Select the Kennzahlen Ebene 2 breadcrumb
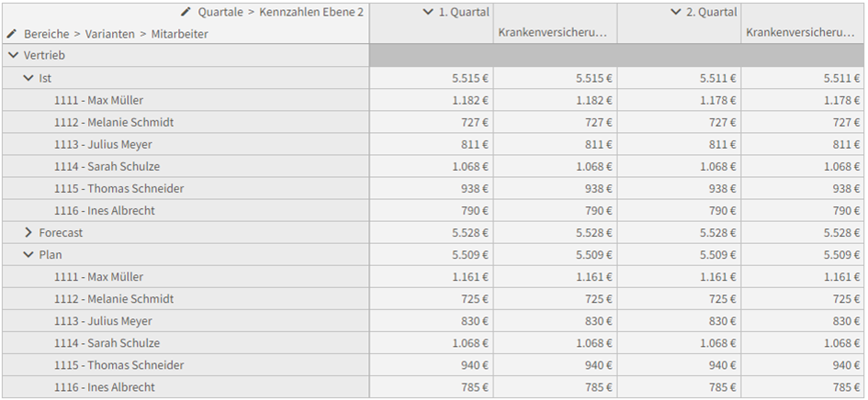Viewport: 868px width, 400px height. pyautogui.click(x=311, y=12)
